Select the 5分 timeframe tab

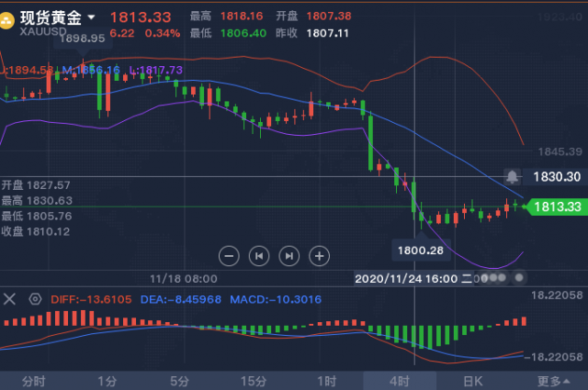coord(179,381)
